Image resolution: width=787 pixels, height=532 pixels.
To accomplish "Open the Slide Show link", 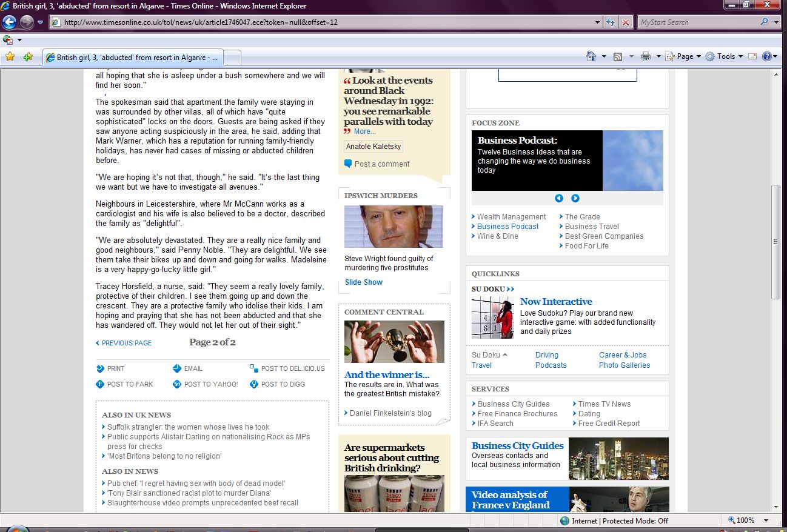I will point(364,282).
